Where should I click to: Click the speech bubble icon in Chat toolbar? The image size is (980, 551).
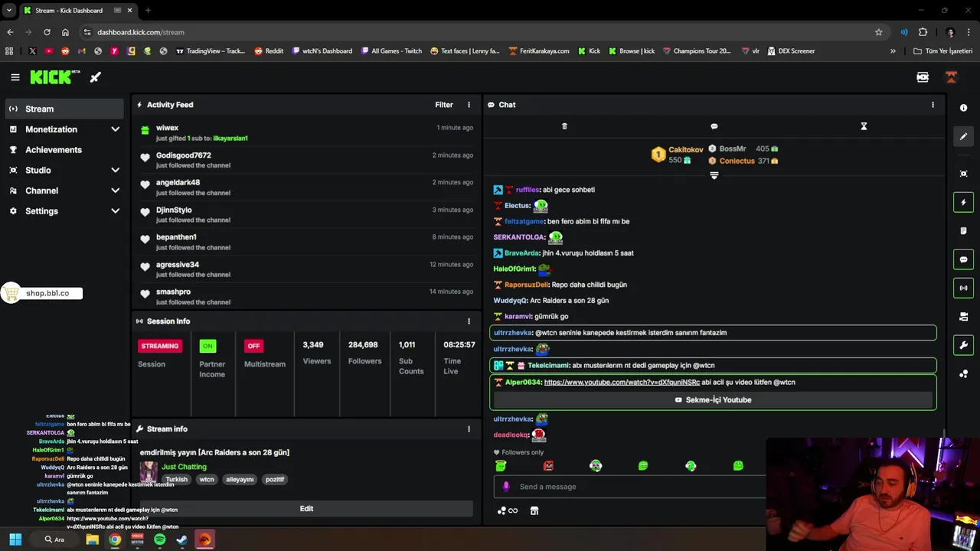tap(714, 126)
